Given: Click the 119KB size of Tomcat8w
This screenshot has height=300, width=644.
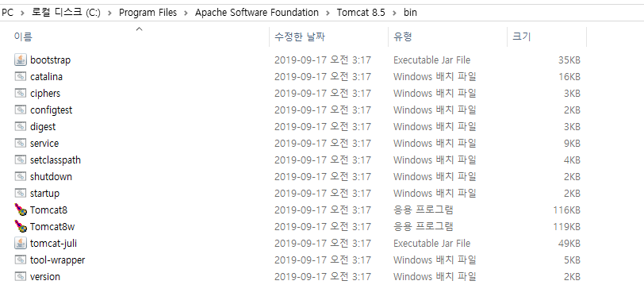Looking at the screenshot, I should click(x=566, y=226).
